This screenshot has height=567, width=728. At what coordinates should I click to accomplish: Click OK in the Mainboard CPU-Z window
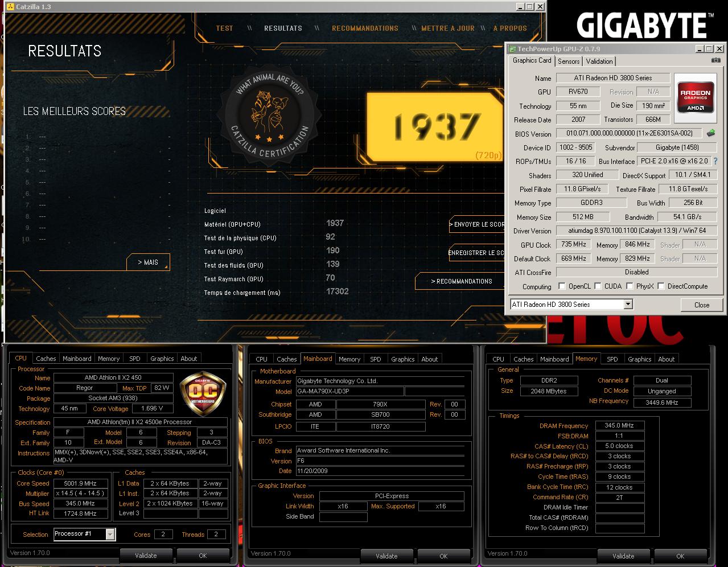tap(443, 556)
